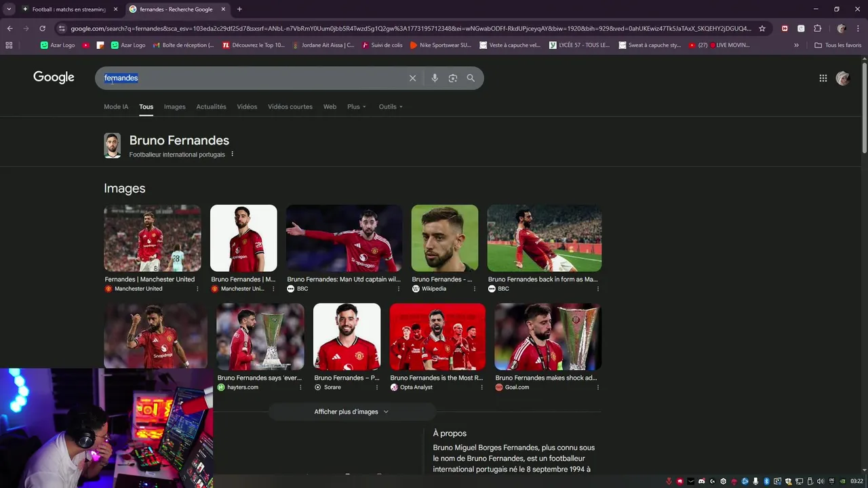Screen dimensions: 868x488
Task: Switch to Mode IA tab
Action: pyautogui.click(x=116, y=106)
